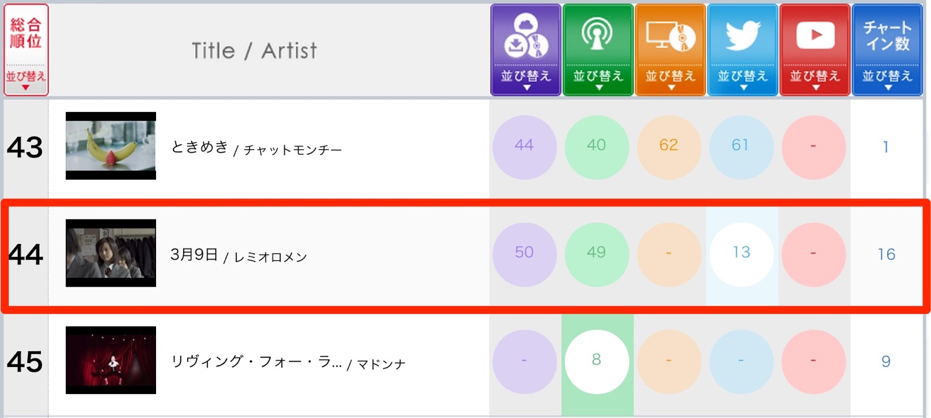Open the リヴィング・フォー・ラ… song title
Image resolution: width=931 pixels, height=418 pixels.
[256, 362]
